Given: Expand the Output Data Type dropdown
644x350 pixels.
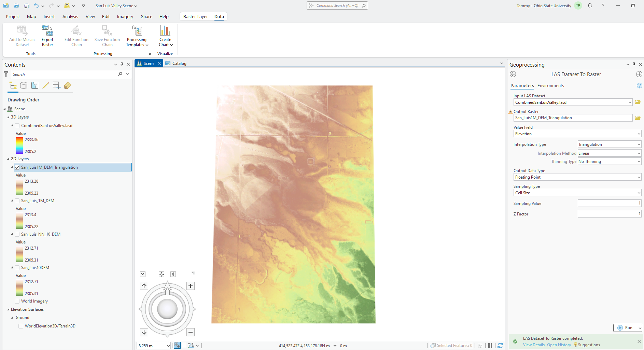Looking at the screenshot, I should click(x=577, y=177).
